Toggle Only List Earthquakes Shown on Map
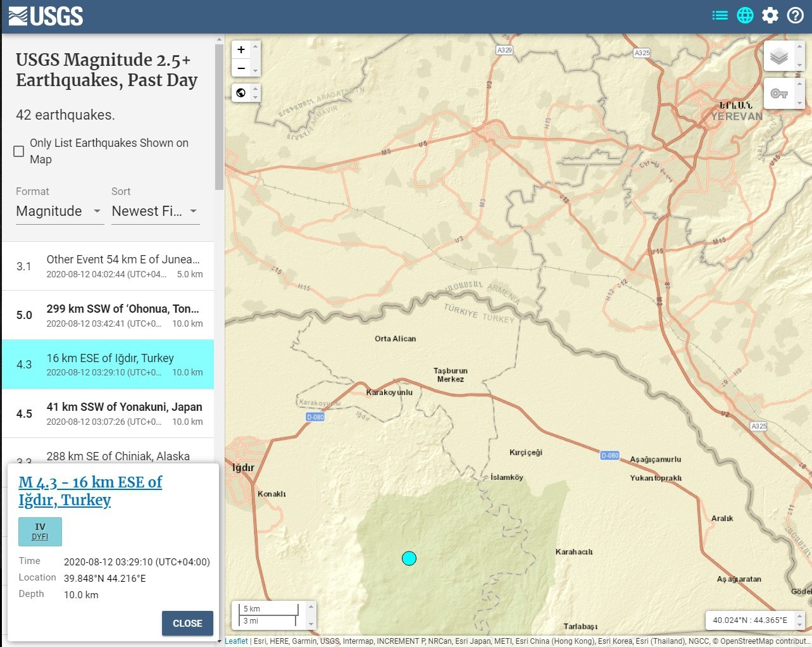This screenshot has width=812, height=647. click(19, 151)
